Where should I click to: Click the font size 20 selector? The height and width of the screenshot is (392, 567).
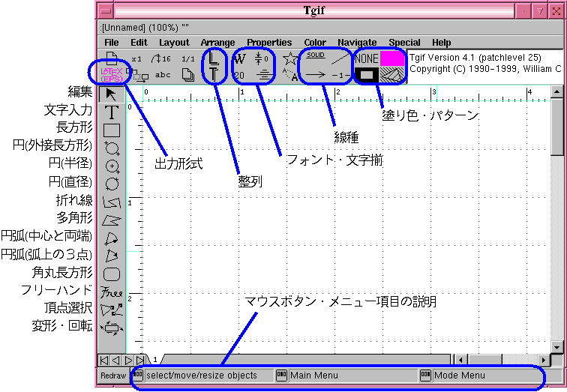pos(239,75)
